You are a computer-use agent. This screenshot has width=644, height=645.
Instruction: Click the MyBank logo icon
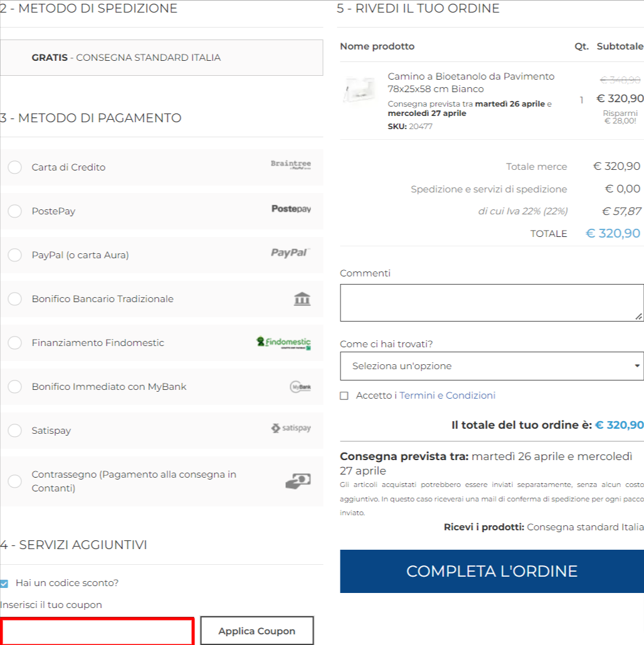300,387
